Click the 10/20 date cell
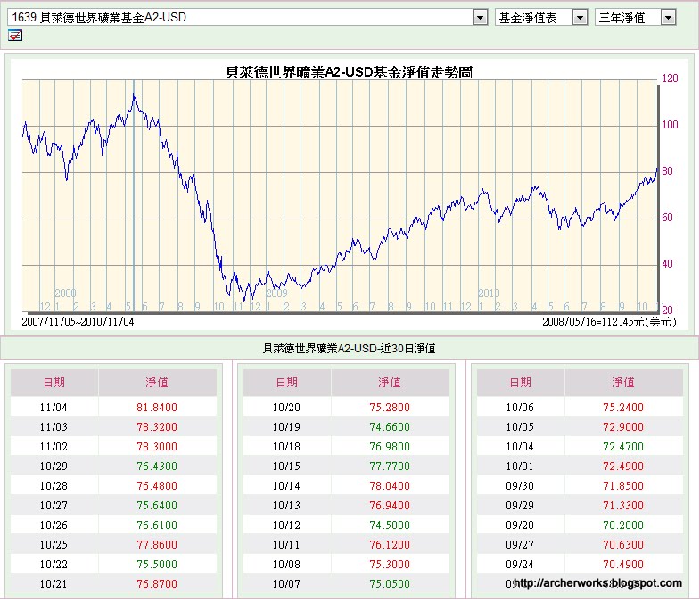This screenshot has width=700, height=603. pyautogui.click(x=286, y=408)
